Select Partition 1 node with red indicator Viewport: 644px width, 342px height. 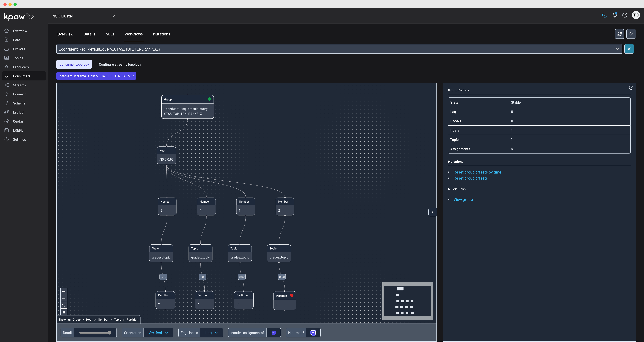(285, 301)
